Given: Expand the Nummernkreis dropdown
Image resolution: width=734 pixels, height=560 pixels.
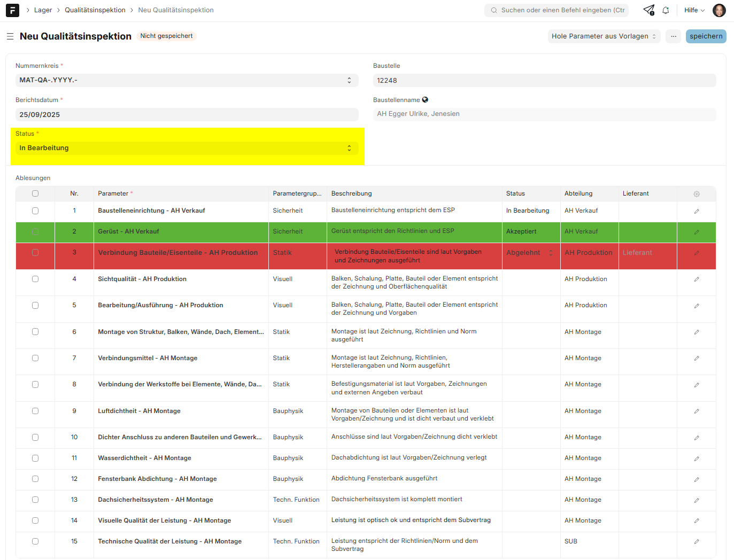Looking at the screenshot, I should point(187,80).
